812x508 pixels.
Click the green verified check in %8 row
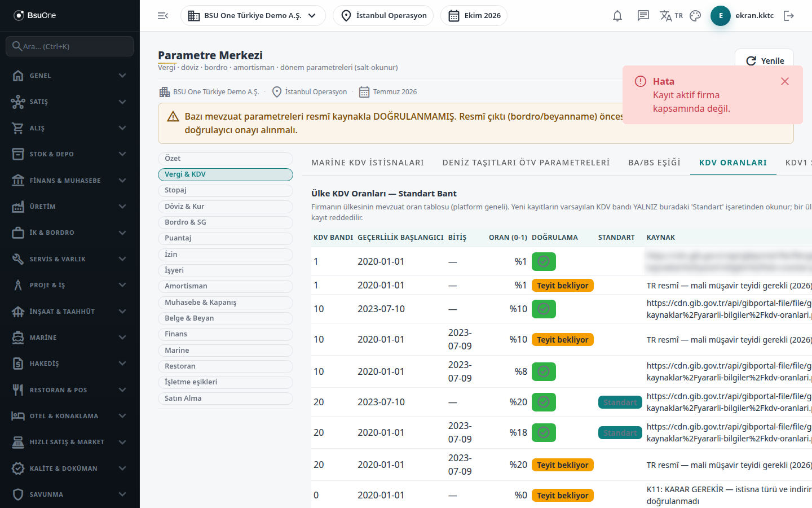(544, 371)
